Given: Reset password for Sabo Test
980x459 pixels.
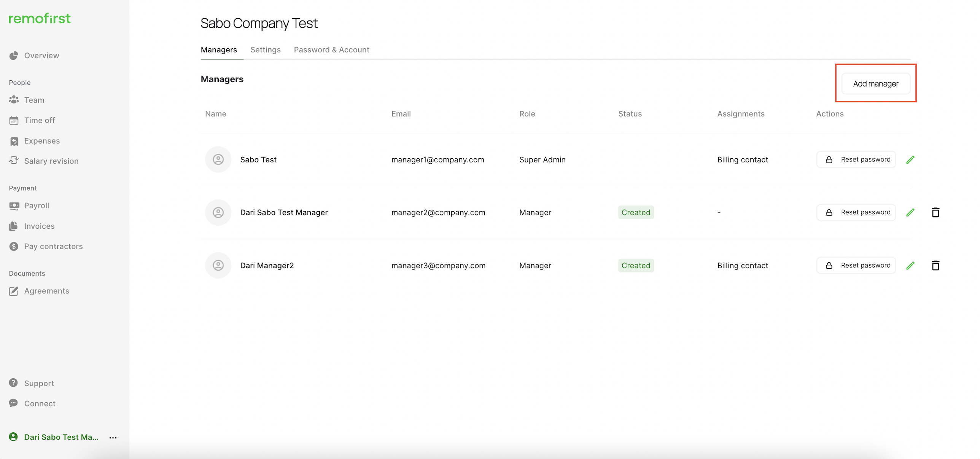Looking at the screenshot, I should (x=856, y=159).
